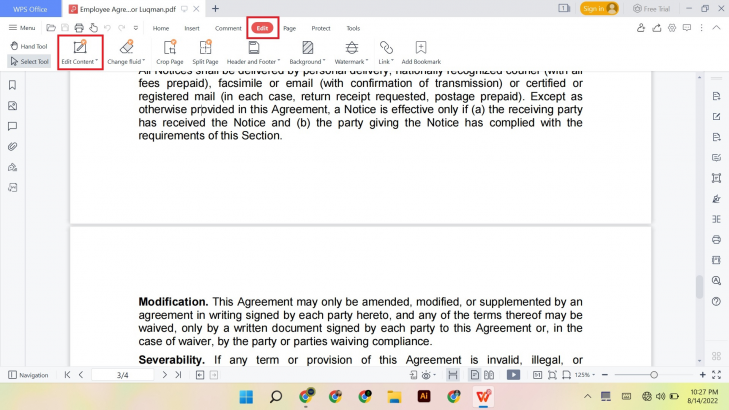Enable two-page view mode
The height and width of the screenshot is (410, 729).
[489, 375]
